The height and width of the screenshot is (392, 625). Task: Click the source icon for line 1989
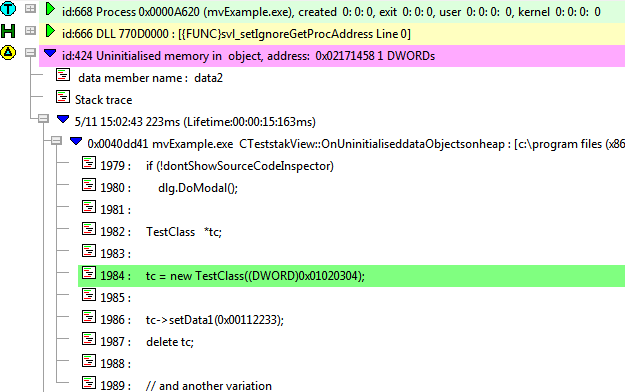(89, 382)
